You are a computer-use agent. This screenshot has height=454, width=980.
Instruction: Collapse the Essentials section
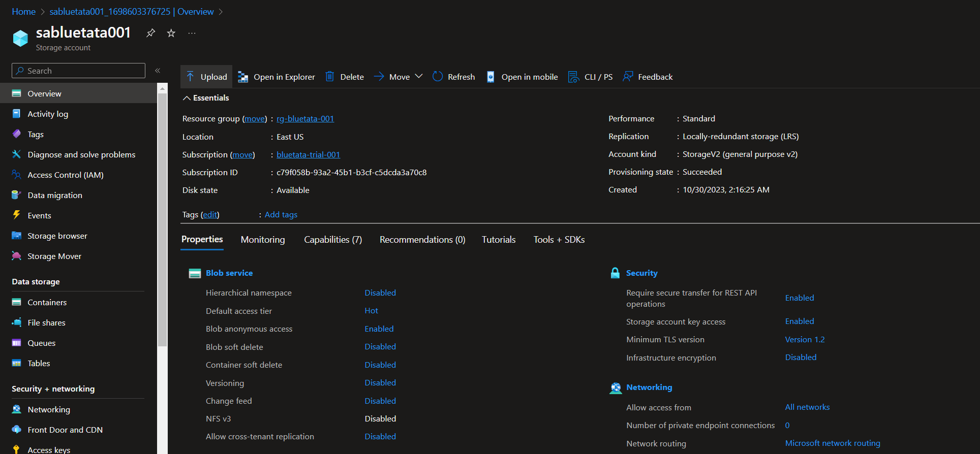[x=206, y=98]
